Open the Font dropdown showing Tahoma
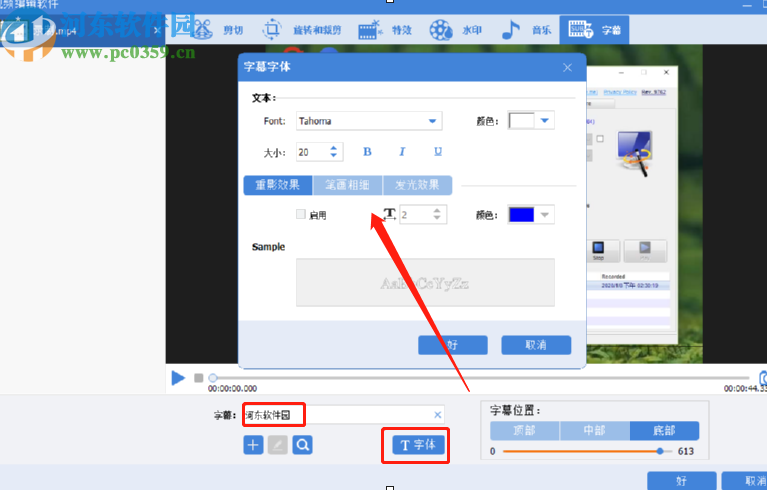Image resolution: width=767 pixels, height=490 pixels. [x=369, y=121]
